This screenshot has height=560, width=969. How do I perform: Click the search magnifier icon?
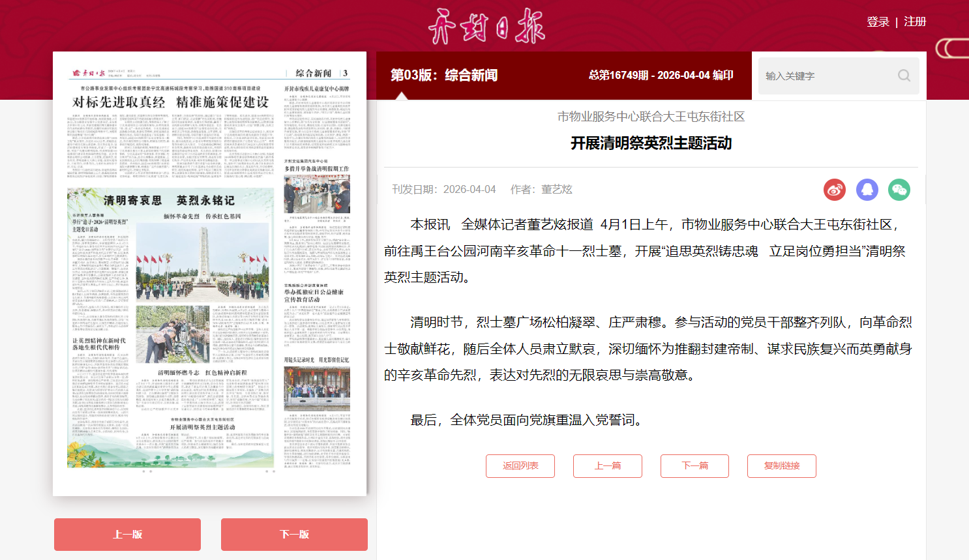pos(904,76)
